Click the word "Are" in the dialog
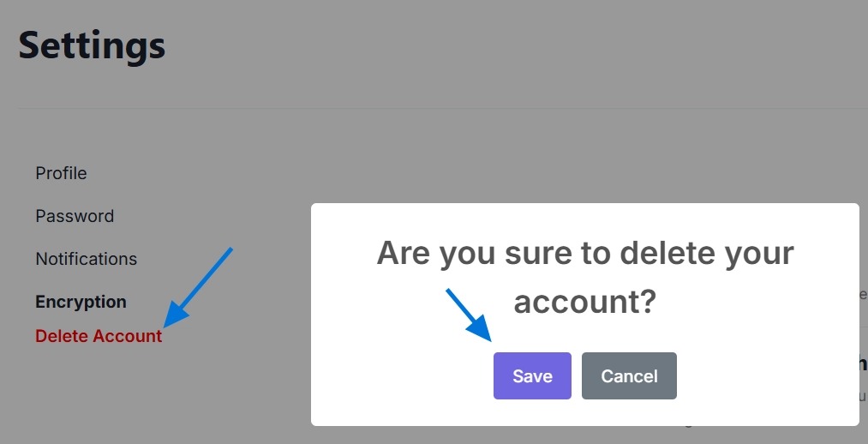 coord(404,254)
